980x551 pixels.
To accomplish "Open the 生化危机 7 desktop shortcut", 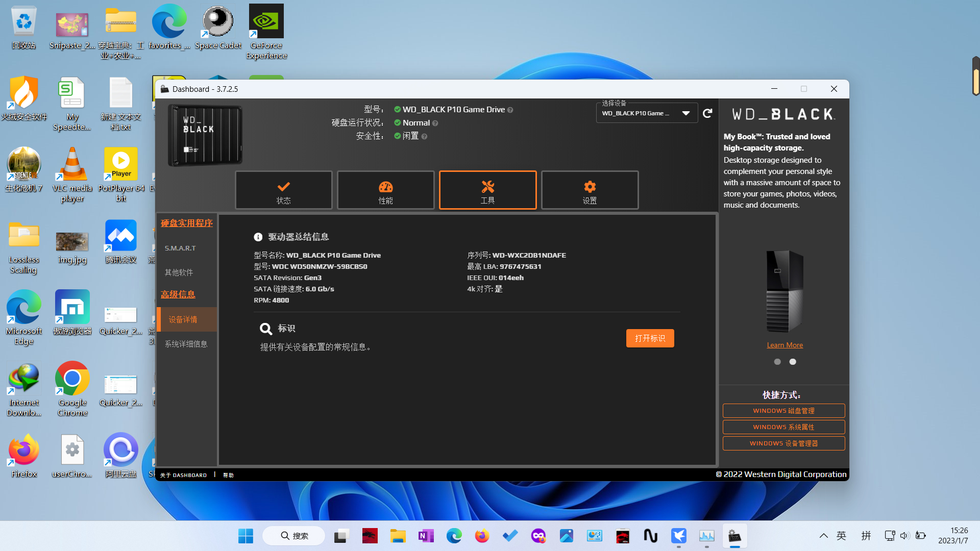I will click(23, 170).
